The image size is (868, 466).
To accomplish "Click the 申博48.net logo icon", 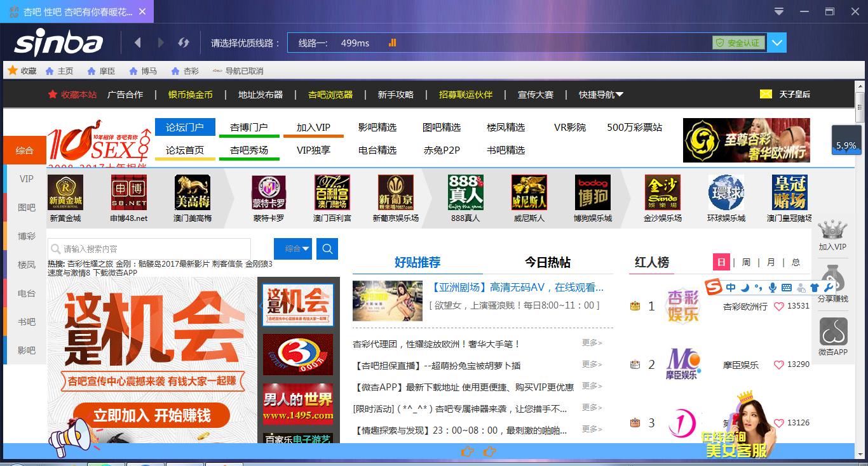I will tap(129, 192).
